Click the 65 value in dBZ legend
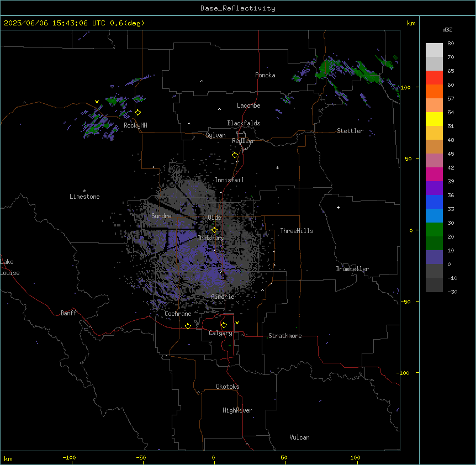476x465 pixels. pos(451,71)
